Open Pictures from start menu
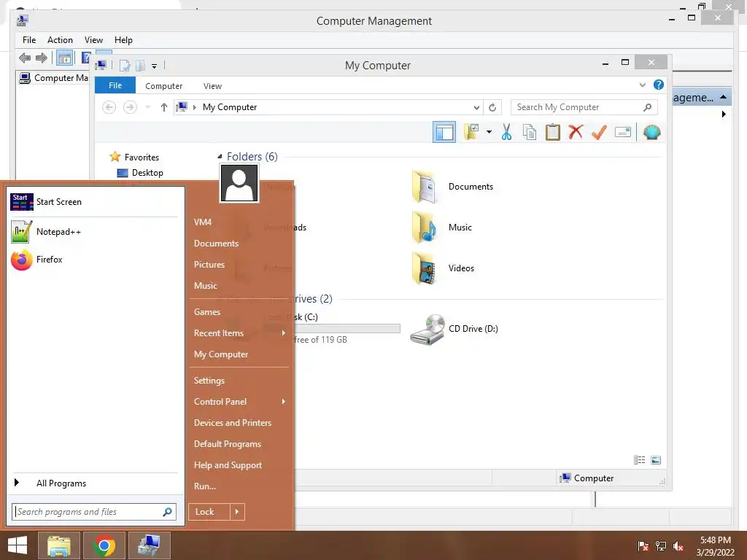747x560 pixels. pos(209,265)
